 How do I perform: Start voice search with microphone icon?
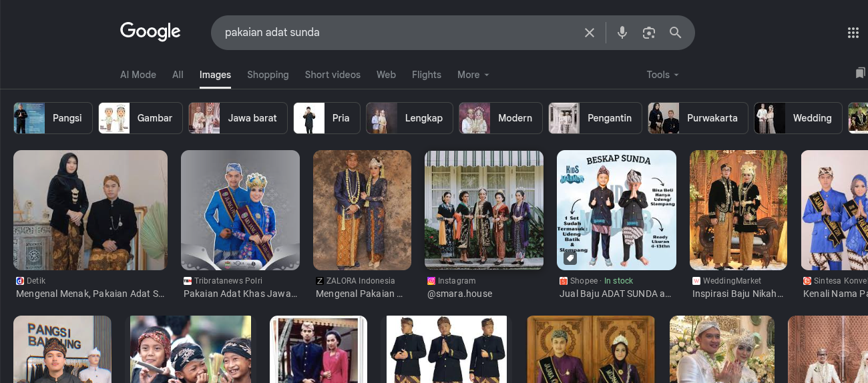pyautogui.click(x=622, y=33)
